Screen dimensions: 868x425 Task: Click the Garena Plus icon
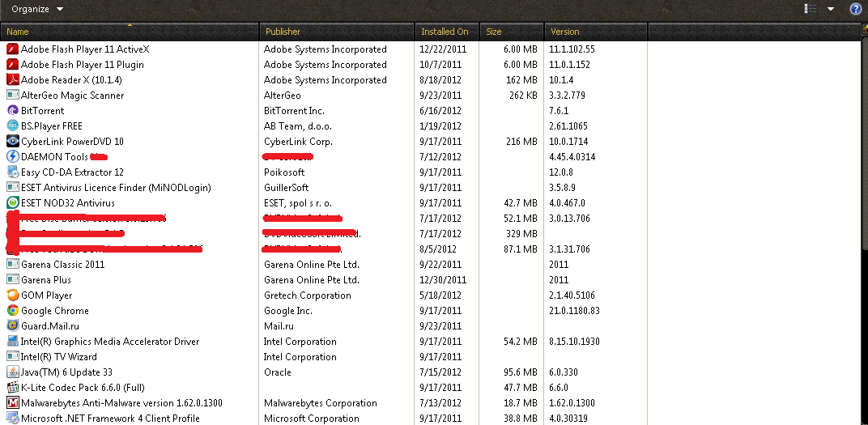(12, 280)
